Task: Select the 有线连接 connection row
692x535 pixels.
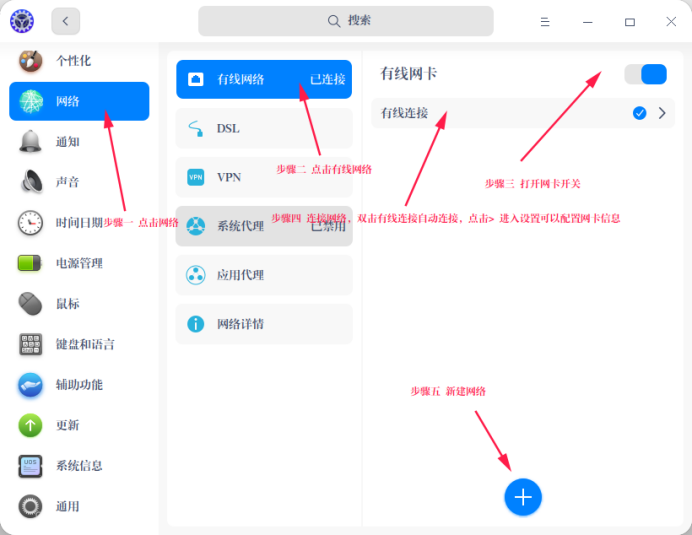Action: pyautogui.click(x=523, y=113)
